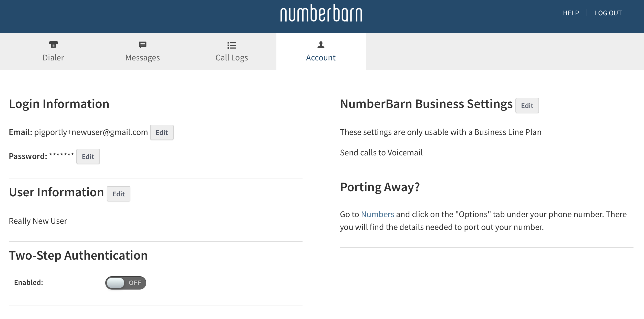
Task: Click the Messages speech bubble icon
Action: 142,45
